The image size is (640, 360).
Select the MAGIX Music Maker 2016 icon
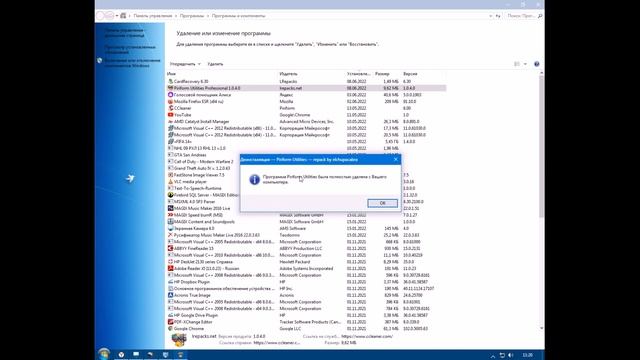click(170, 208)
